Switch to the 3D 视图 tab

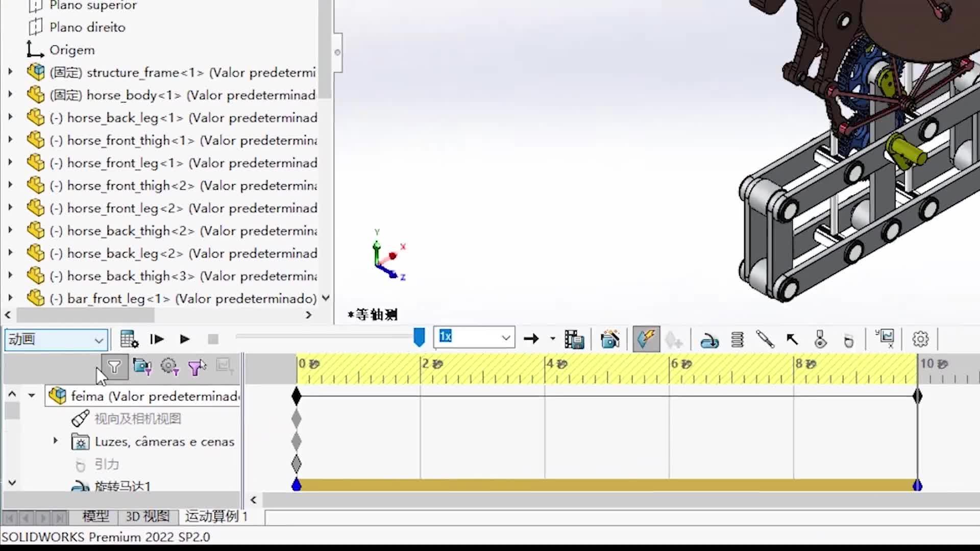point(146,517)
